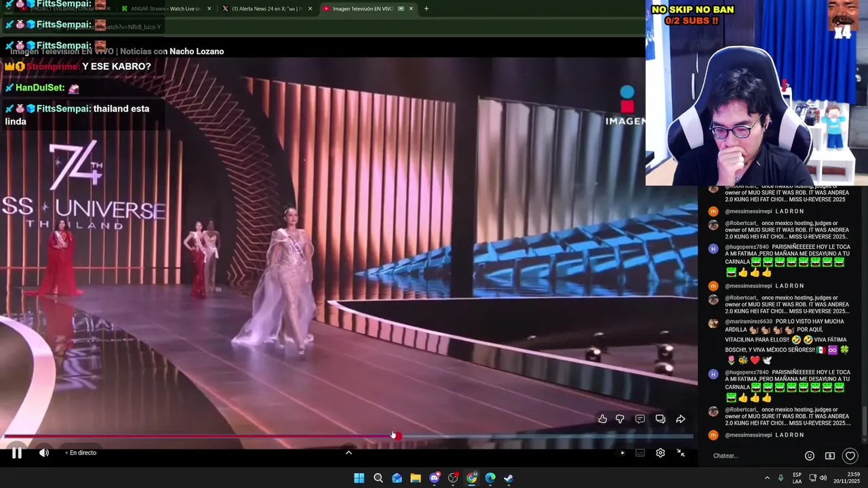Open Windows taskbar search
The width and height of the screenshot is (868, 488).
pyautogui.click(x=378, y=478)
